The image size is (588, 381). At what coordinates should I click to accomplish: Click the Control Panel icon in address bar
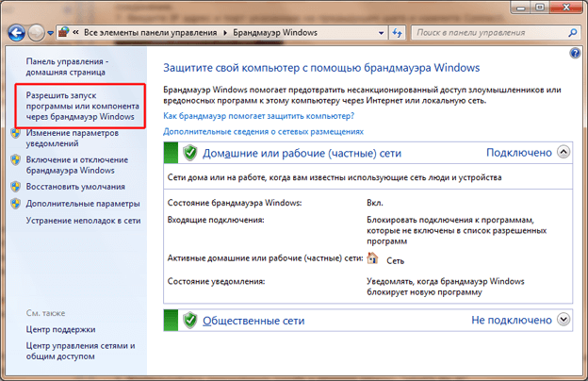point(64,32)
